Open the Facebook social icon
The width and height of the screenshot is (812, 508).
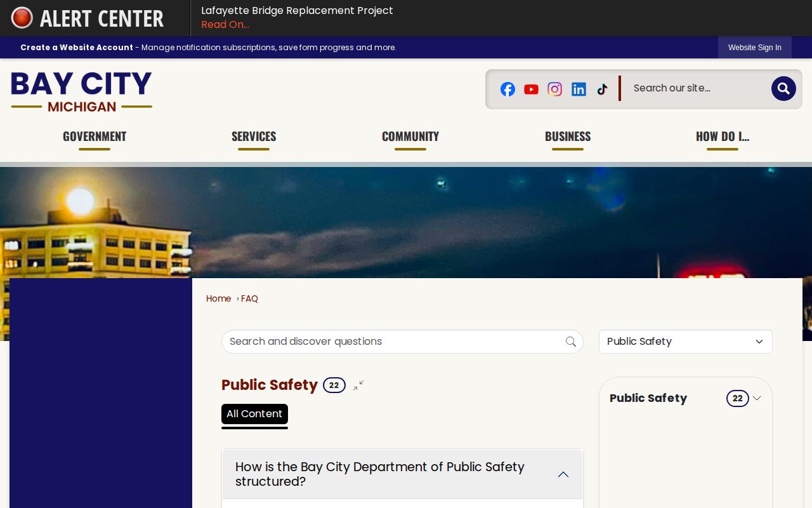point(507,89)
